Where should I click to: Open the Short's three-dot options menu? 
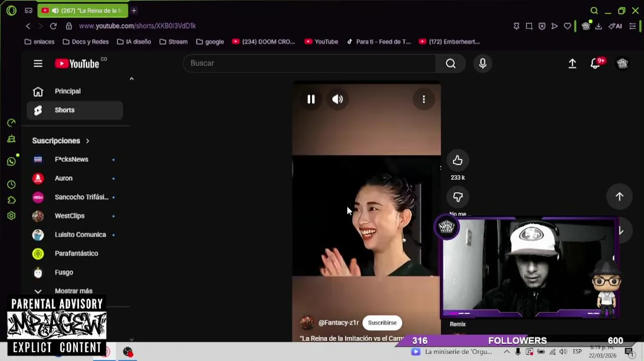click(x=424, y=99)
